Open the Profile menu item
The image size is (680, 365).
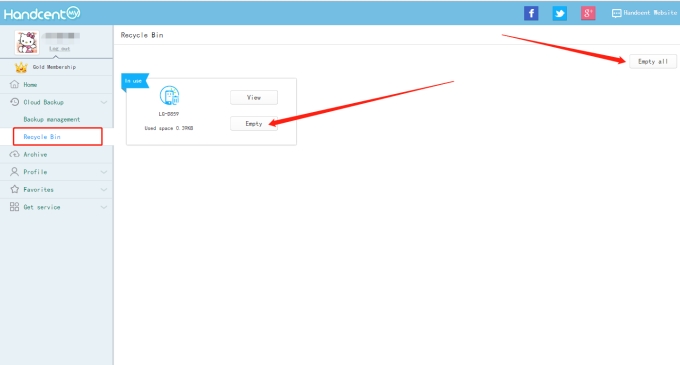click(35, 172)
